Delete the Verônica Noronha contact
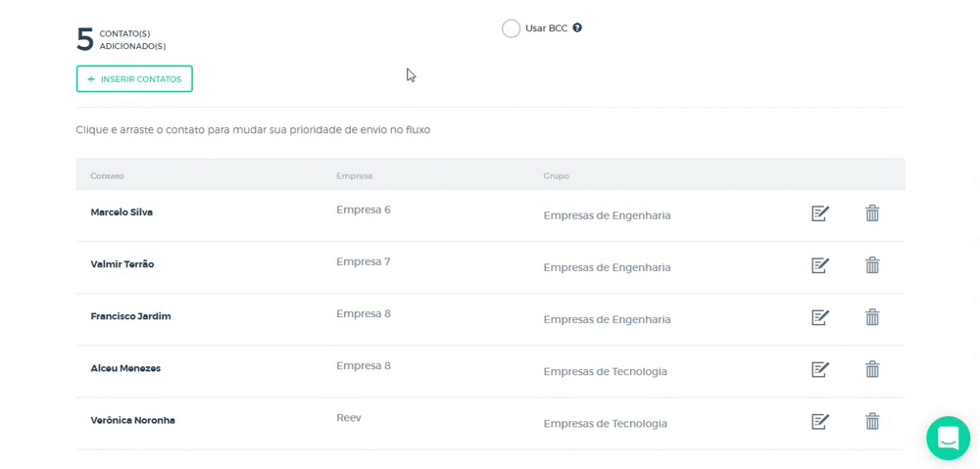This screenshot has width=980, height=469. click(x=872, y=421)
